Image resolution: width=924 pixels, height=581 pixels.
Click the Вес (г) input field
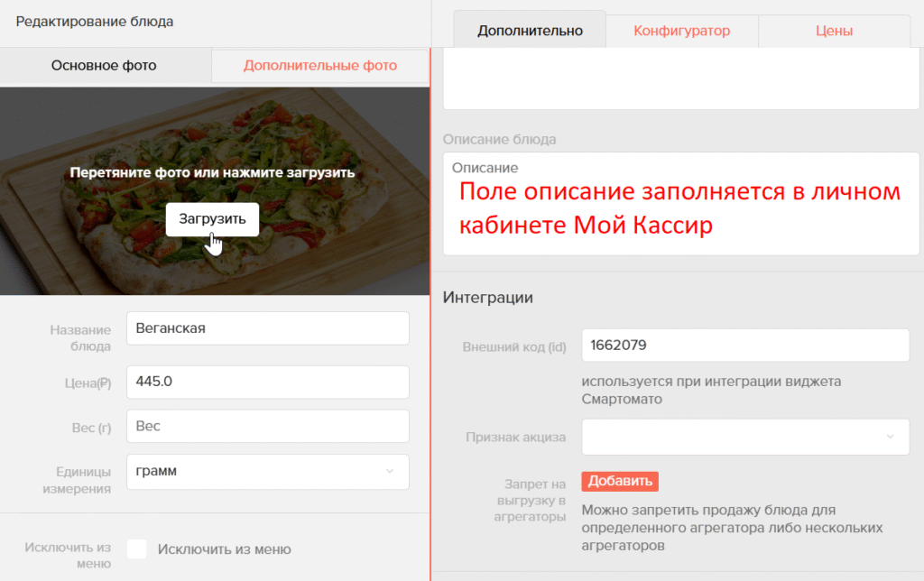267,426
